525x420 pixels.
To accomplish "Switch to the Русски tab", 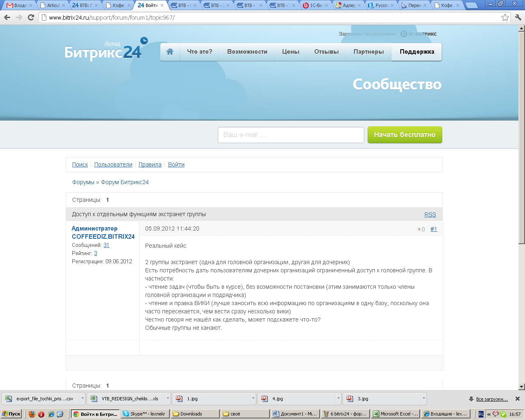I will click(x=381, y=5).
